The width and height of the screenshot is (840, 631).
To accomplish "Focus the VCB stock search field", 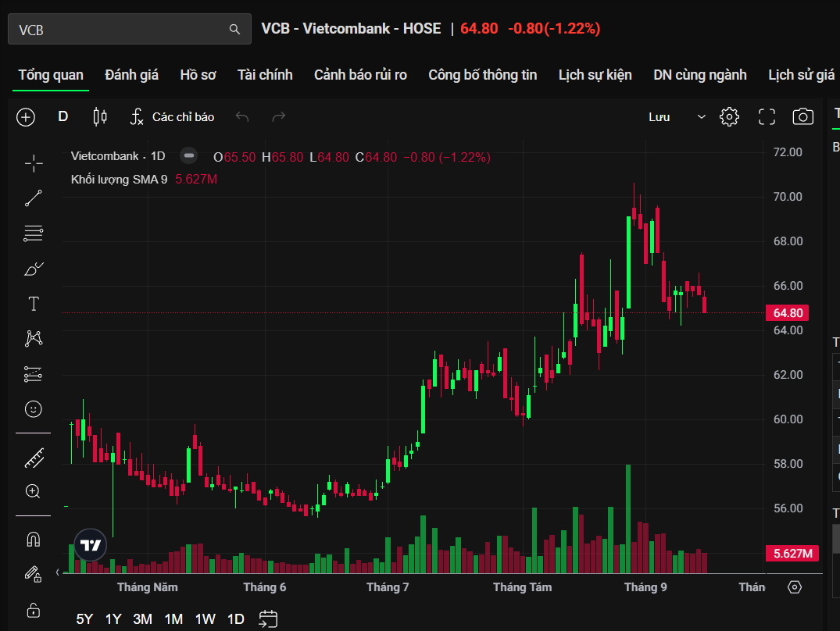I will coord(130,29).
